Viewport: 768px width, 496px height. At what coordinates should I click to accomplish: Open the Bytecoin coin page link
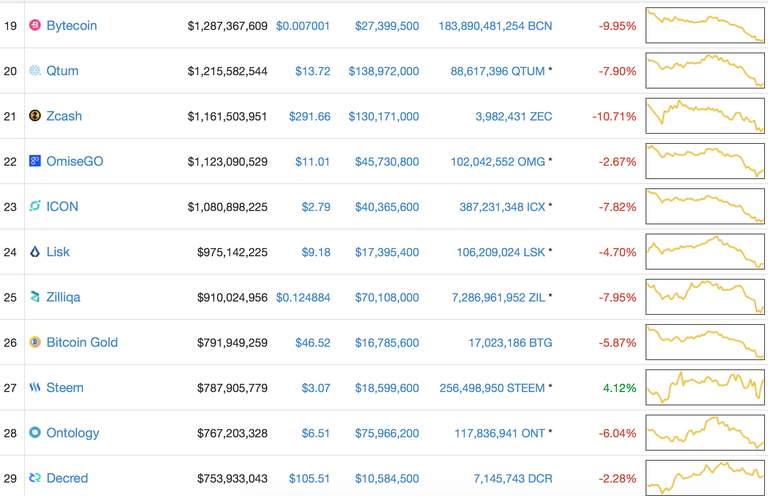click(72, 26)
